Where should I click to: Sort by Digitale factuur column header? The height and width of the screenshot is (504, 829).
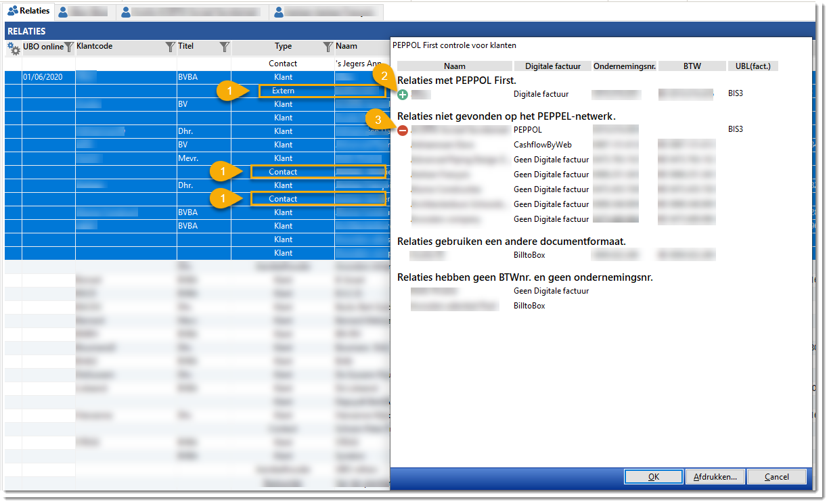coord(552,66)
